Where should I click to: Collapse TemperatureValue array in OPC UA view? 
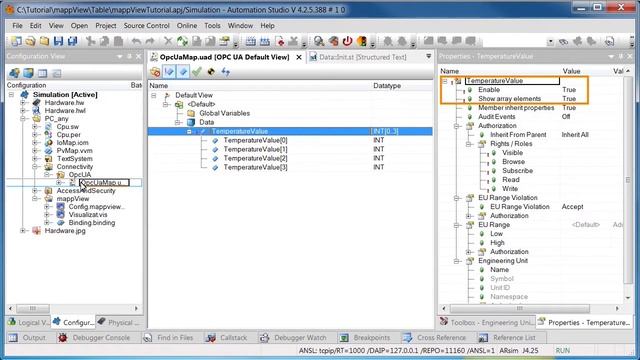click(x=189, y=131)
